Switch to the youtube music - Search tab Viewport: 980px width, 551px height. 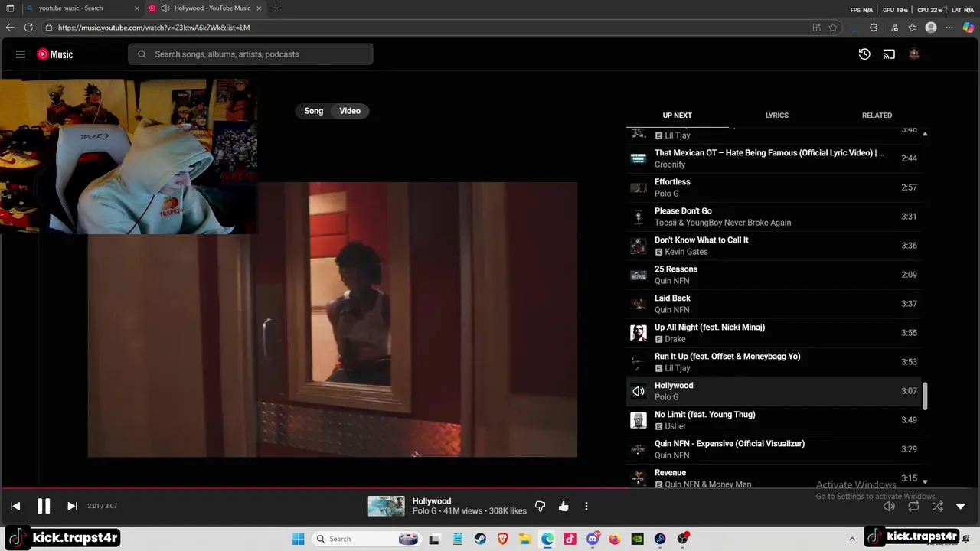click(x=80, y=8)
